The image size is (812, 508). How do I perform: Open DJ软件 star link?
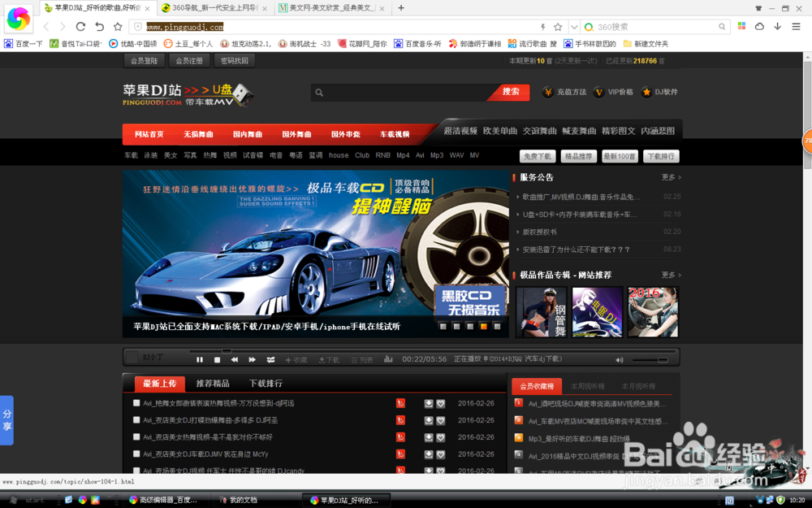(x=659, y=93)
